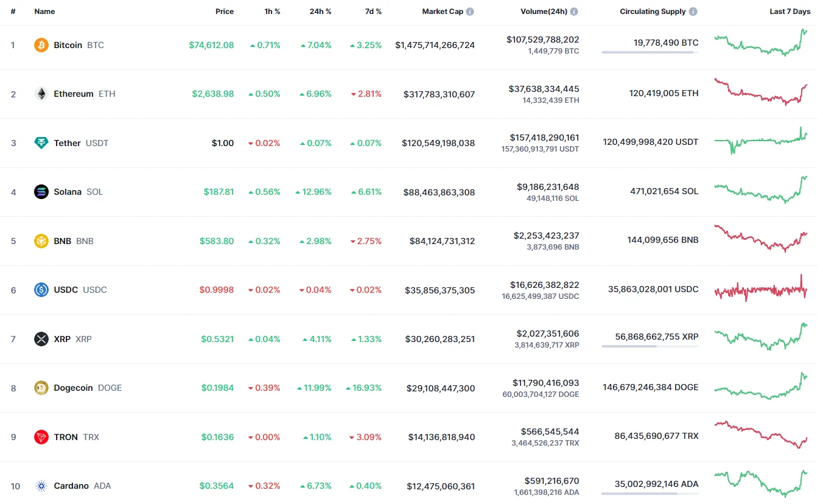This screenshot has height=504, width=823.
Task: Click the Tether logo icon
Action: pos(41,143)
